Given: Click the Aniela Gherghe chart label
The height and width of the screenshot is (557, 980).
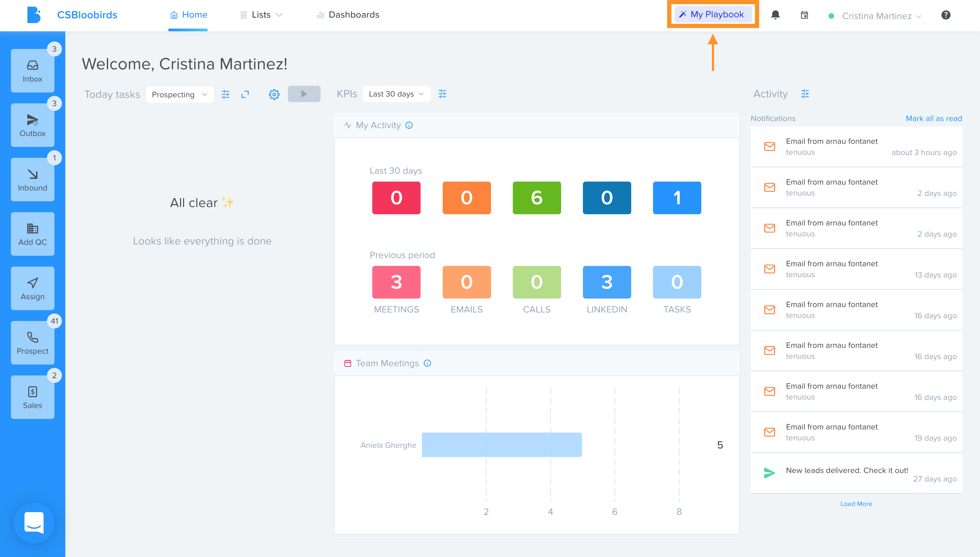Looking at the screenshot, I should pyautogui.click(x=388, y=445).
